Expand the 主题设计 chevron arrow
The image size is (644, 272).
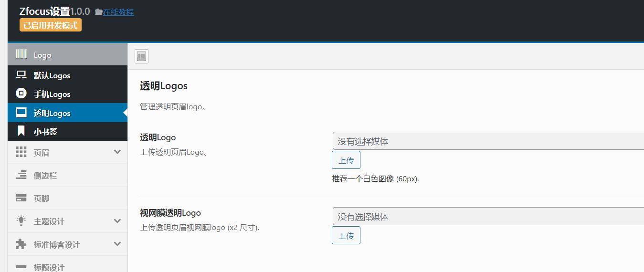pos(117,221)
